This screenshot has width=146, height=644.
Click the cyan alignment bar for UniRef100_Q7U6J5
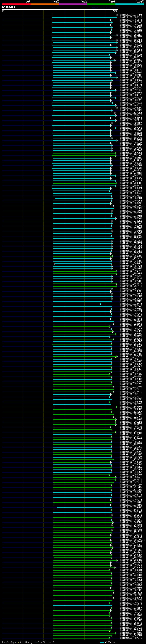click(x=82, y=605)
